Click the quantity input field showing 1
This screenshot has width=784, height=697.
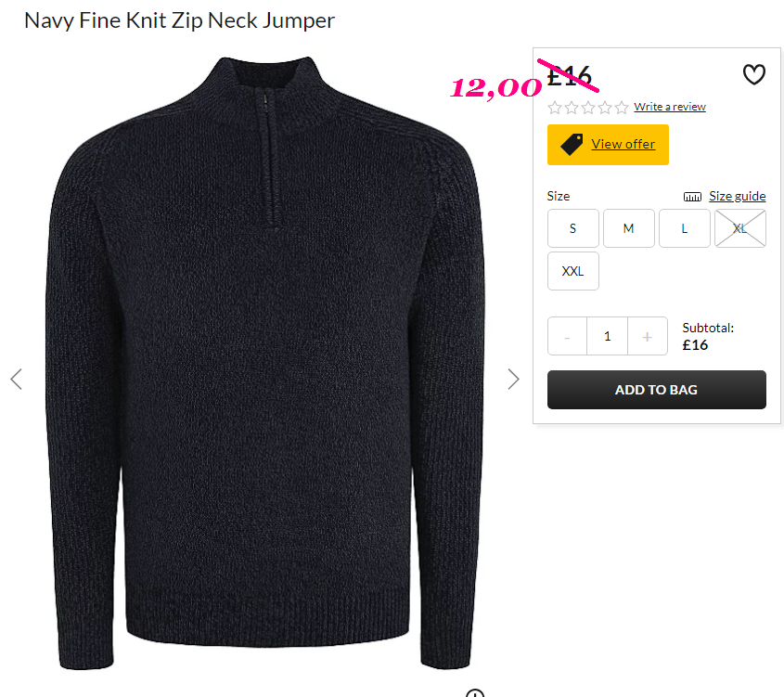coord(607,337)
